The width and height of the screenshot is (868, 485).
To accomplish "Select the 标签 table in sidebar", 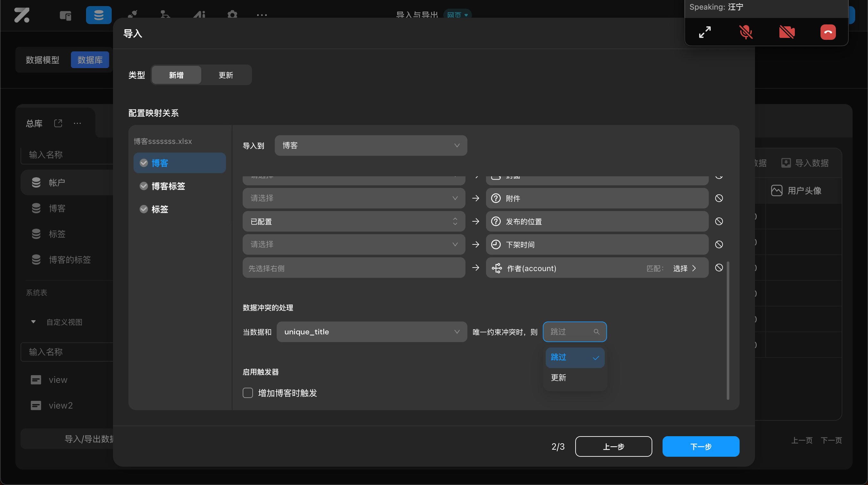I will tap(67, 234).
